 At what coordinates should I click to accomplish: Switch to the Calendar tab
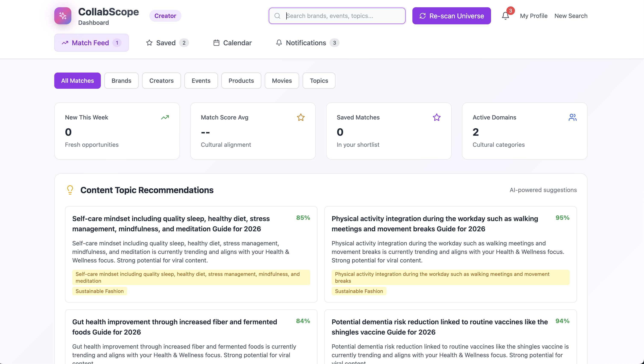pyautogui.click(x=232, y=43)
